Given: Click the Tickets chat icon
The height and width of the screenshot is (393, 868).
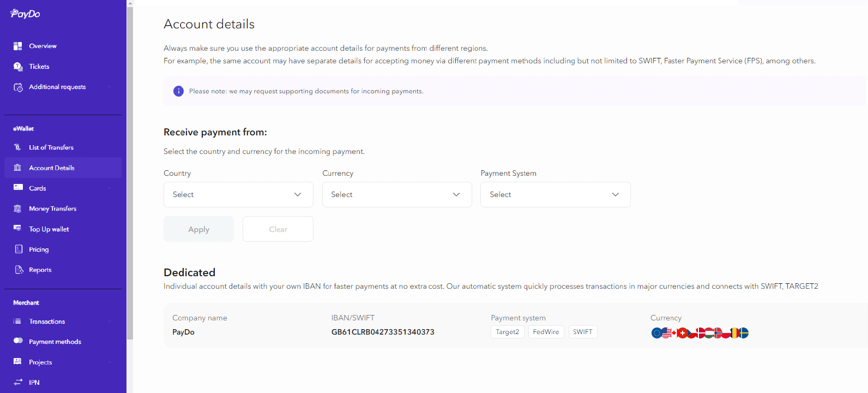Looking at the screenshot, I should pyautogui.click(x=18, y=67).
